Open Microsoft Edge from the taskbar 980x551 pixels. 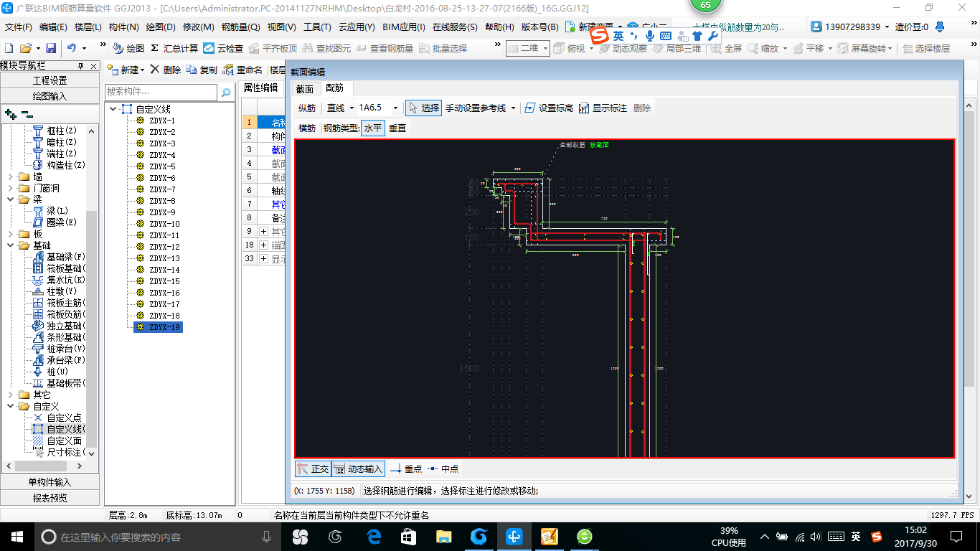(x=373, y=536)
